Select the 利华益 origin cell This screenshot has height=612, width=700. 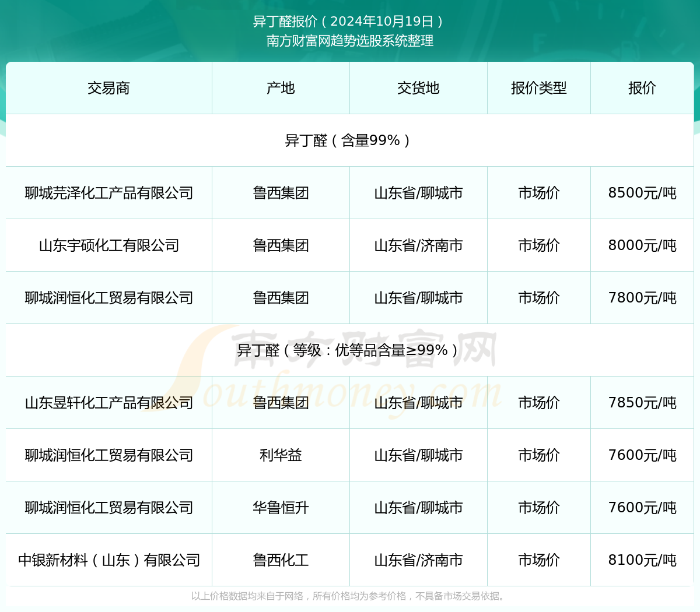[281, 455]
